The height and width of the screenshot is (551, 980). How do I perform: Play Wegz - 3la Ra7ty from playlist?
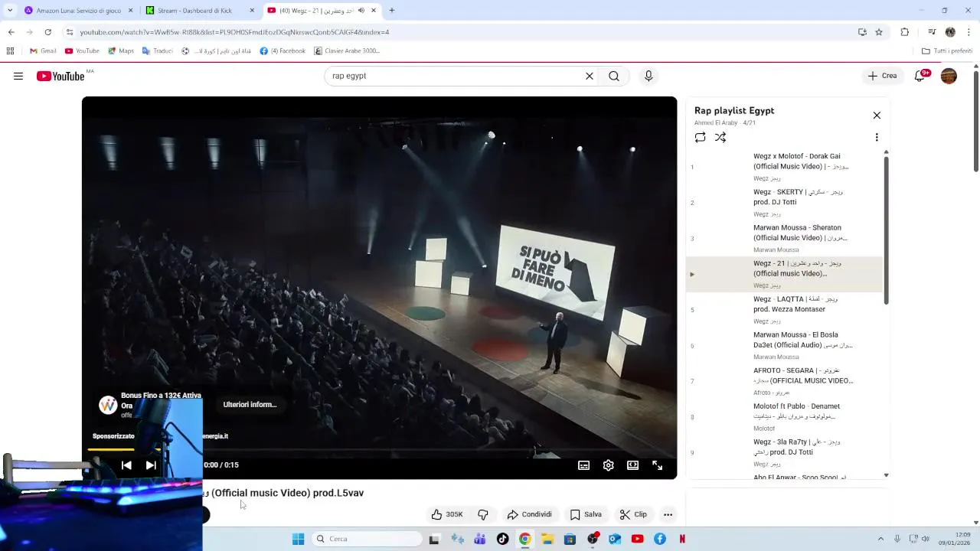[x=786, y=452]
